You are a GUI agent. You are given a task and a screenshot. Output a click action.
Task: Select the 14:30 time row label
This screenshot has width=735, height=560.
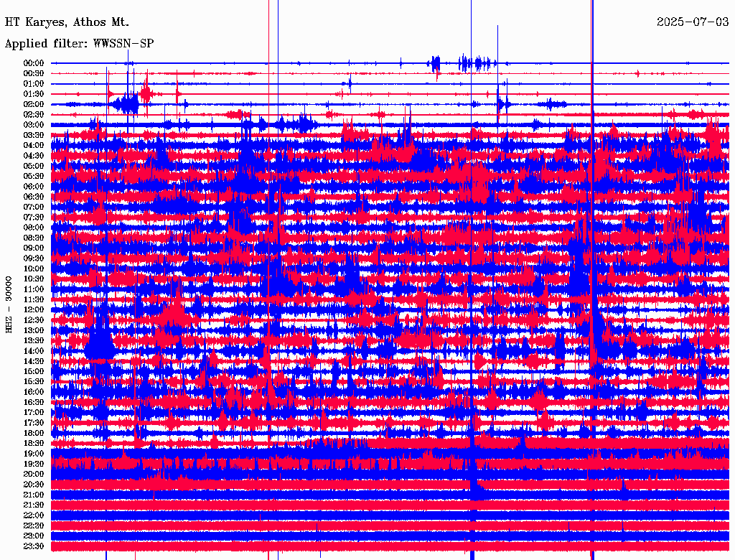(x=34, y=361)
